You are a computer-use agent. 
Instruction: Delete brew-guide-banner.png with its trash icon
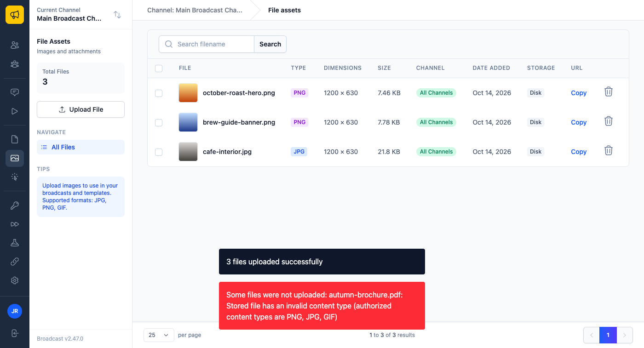(x=608, y=121)
